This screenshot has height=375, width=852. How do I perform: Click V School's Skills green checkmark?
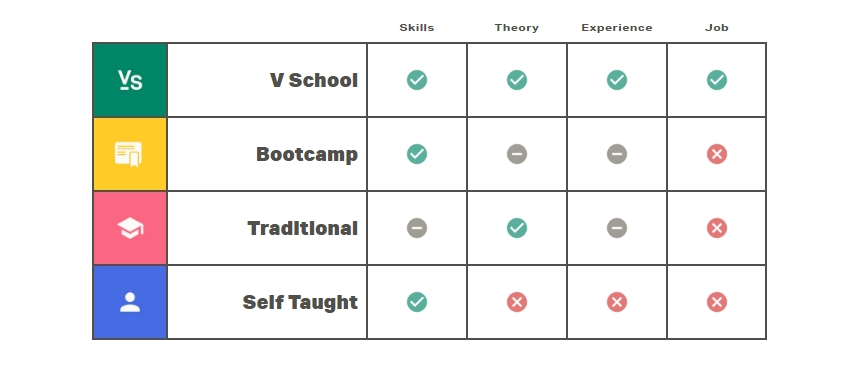pos(417,80)
